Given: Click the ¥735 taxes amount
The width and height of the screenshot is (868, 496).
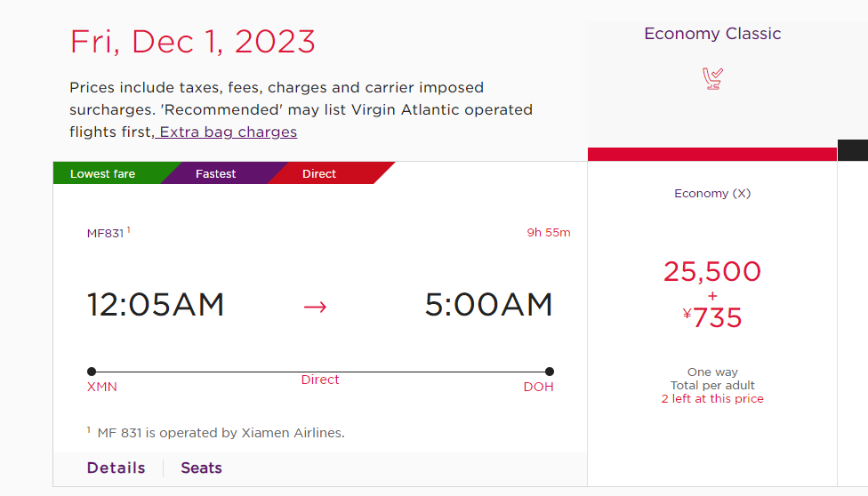Looking at the screenshot, I should [x=711, y=317].
